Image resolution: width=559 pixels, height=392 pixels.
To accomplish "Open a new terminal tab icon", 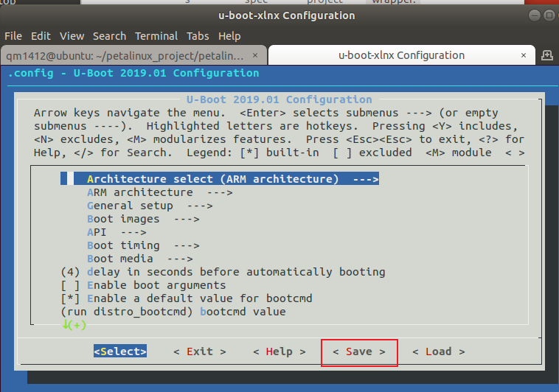I will pos(547,55).
